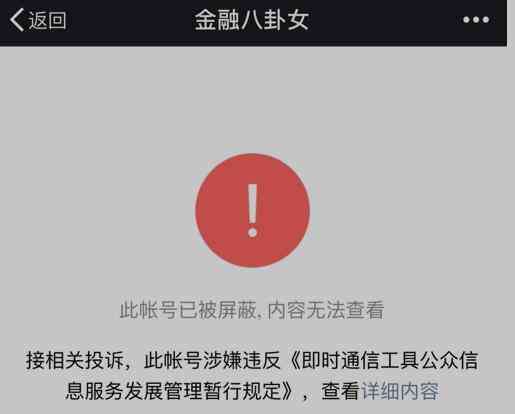This screenshot has height=414, width=515.
Task: Click the 接相关投诉 text at line start
Action: (74, 360)
